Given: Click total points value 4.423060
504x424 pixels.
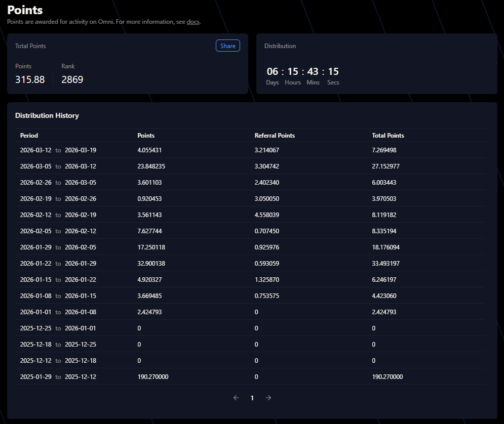Looking at the screenshot, I should coord(384,295).
